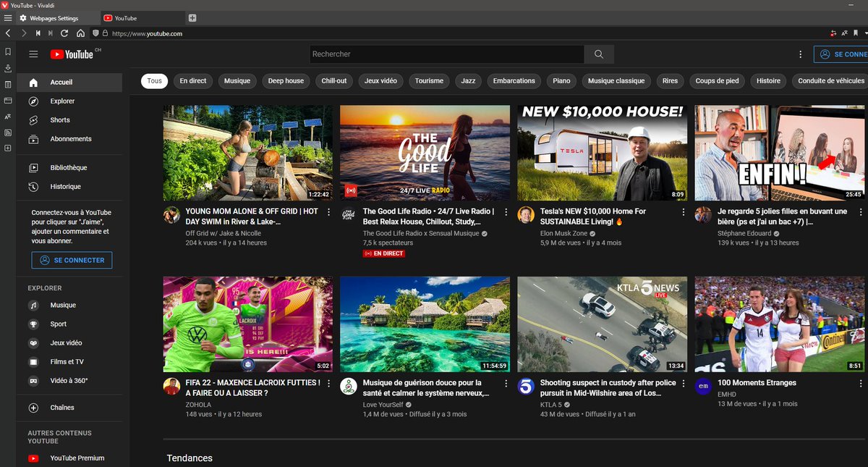Open the KTLA 5 channel avatar
This screenshot has height=467, width=868.
526,386
